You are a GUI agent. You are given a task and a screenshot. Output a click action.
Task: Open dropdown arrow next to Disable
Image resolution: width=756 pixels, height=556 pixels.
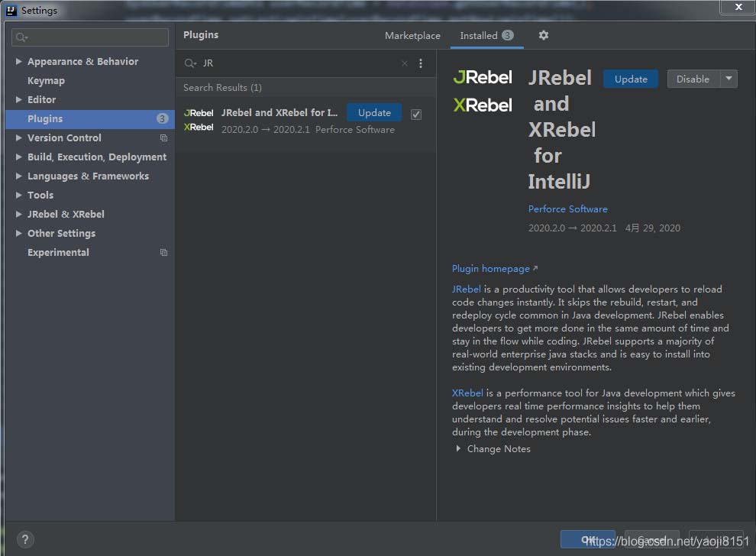pos(729,79)
